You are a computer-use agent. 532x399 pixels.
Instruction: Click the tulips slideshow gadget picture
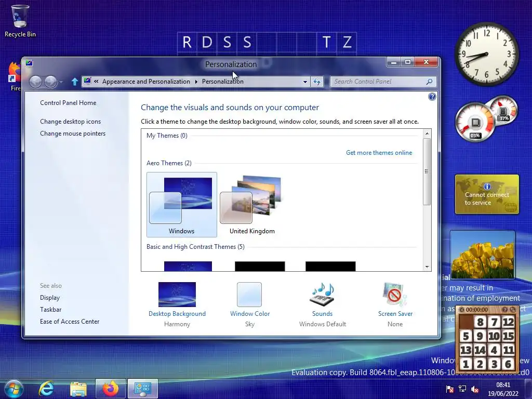point(483,255)
